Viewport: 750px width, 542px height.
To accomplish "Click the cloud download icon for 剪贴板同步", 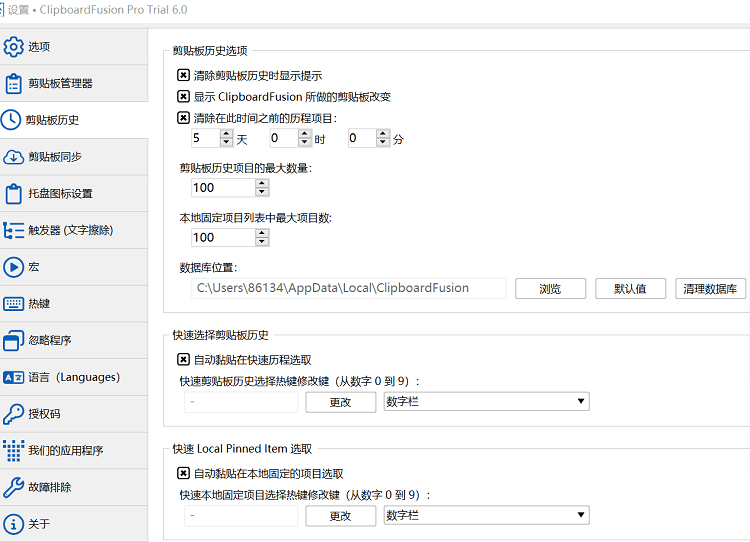I will coord(13,157).
